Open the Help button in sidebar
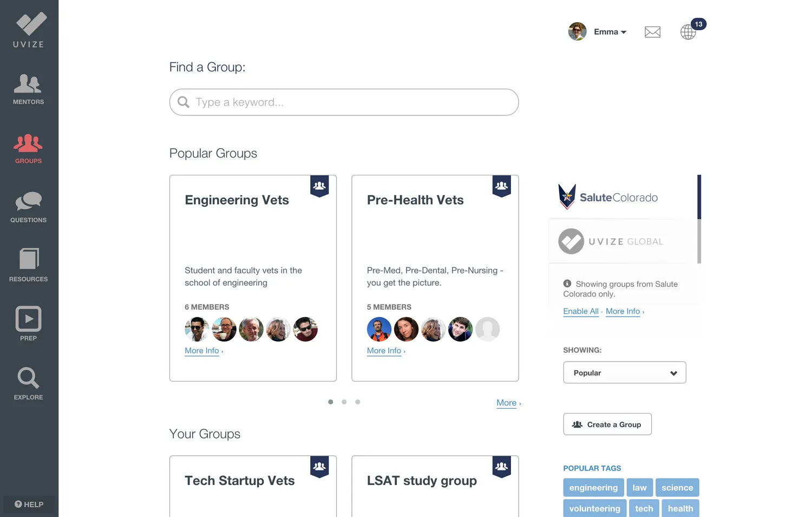 point(29,505)
